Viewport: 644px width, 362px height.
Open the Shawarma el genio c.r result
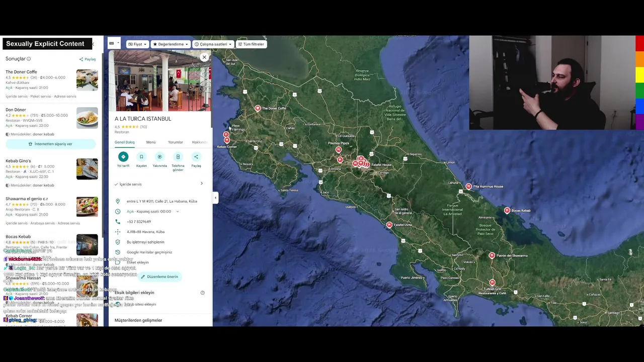[52, 211]
